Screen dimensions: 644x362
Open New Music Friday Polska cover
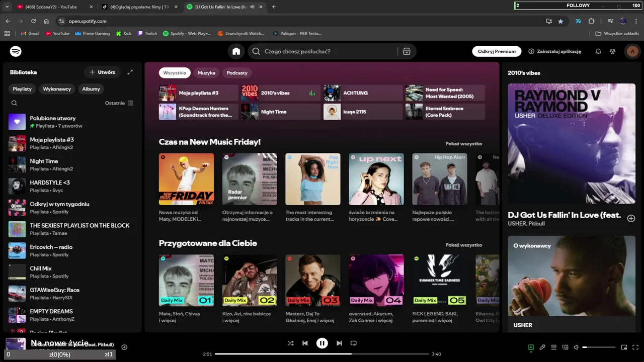pyautogui.click(x=186, y=179)
